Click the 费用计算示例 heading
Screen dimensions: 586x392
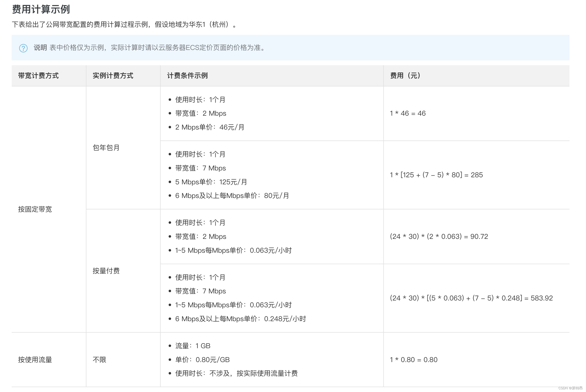click(41, 9)
